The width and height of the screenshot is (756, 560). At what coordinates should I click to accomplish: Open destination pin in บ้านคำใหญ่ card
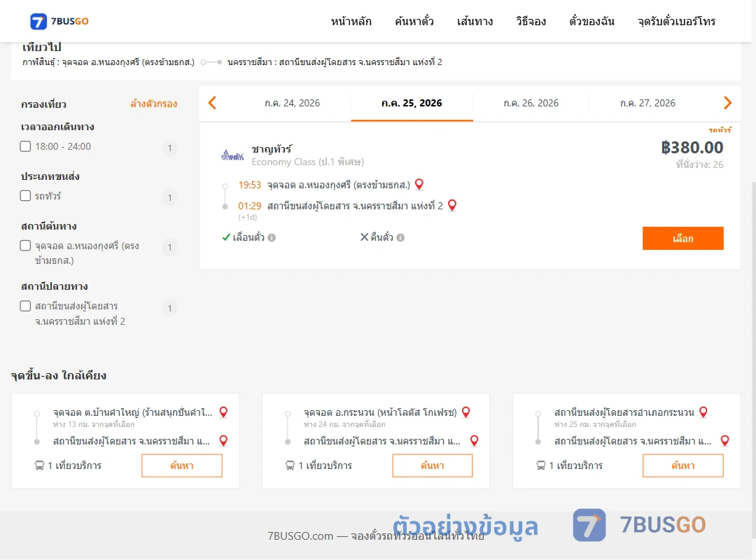[x=223, y=440]
